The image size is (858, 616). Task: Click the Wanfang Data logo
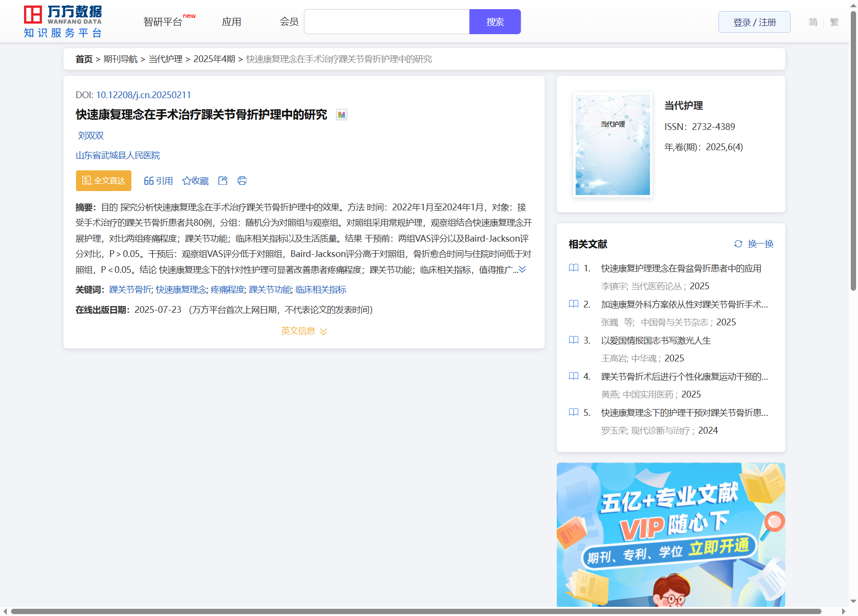point(63,22)
